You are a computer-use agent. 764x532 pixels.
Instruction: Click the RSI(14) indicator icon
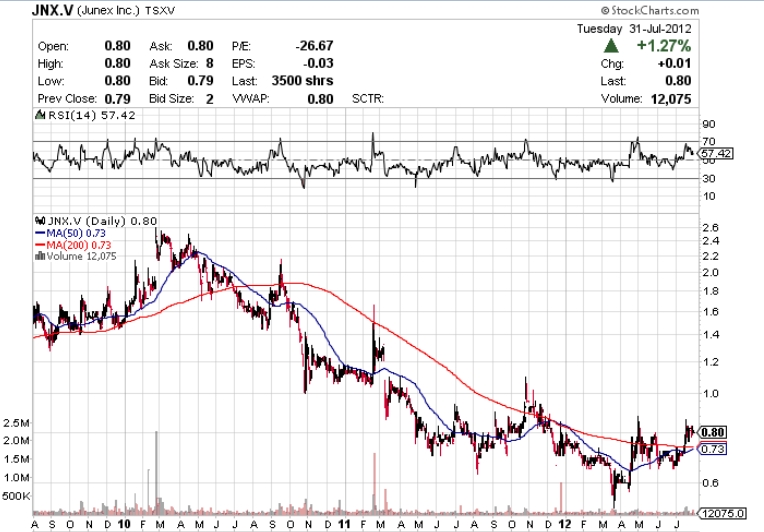[40, 115]
